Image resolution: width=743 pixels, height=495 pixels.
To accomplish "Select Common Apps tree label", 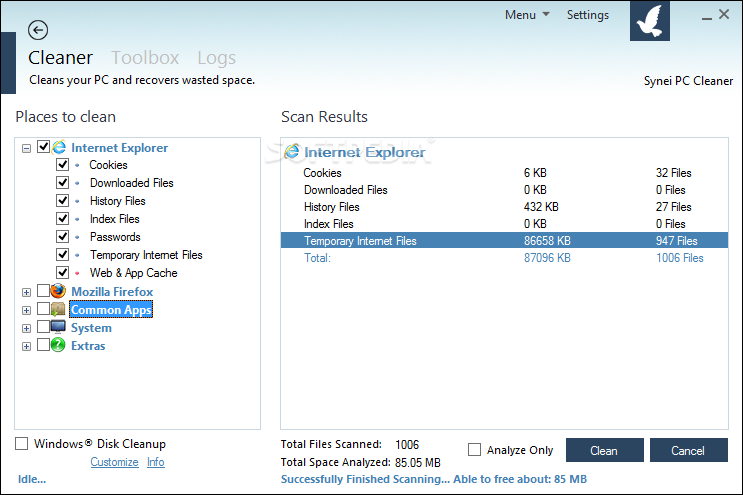I will [x=111, y=310].
